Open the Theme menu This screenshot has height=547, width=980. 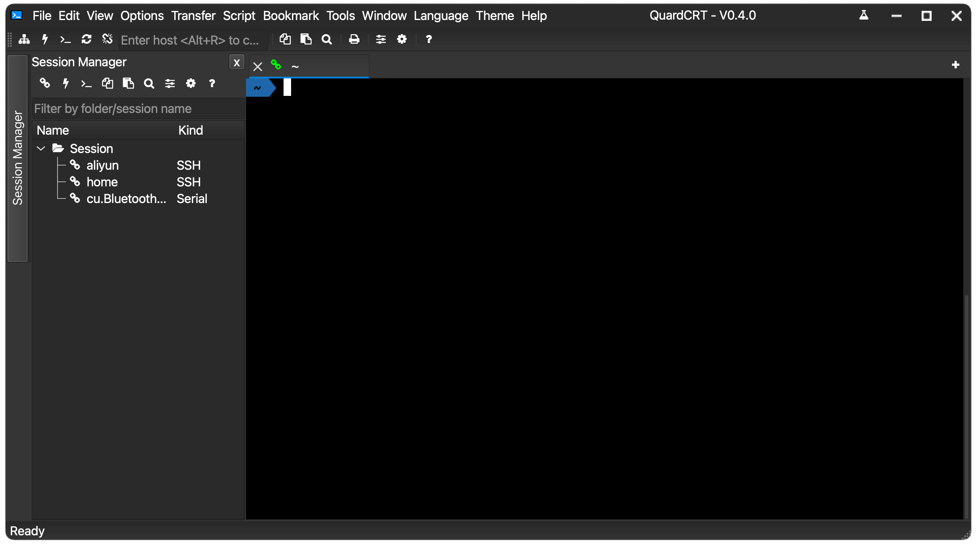point(495,16)
